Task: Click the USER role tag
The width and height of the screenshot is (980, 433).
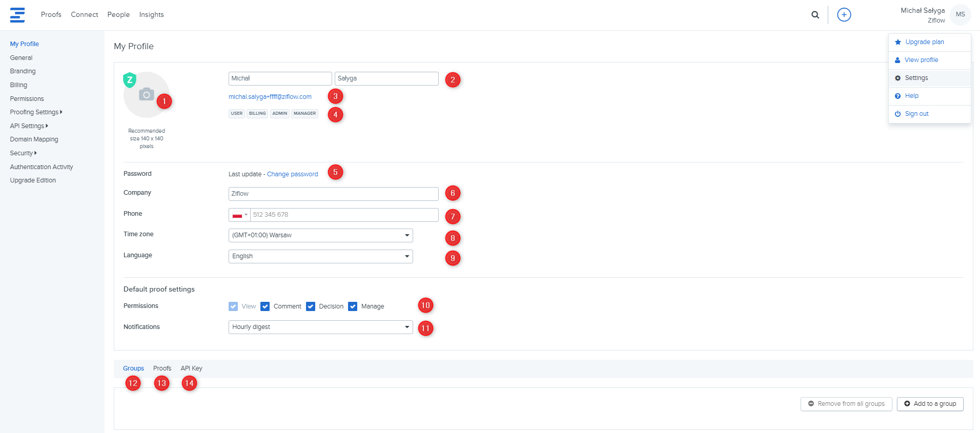Action: coord(237,113)
